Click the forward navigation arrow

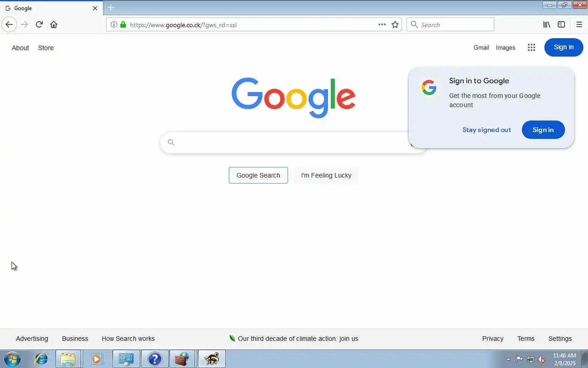point(24,24)
